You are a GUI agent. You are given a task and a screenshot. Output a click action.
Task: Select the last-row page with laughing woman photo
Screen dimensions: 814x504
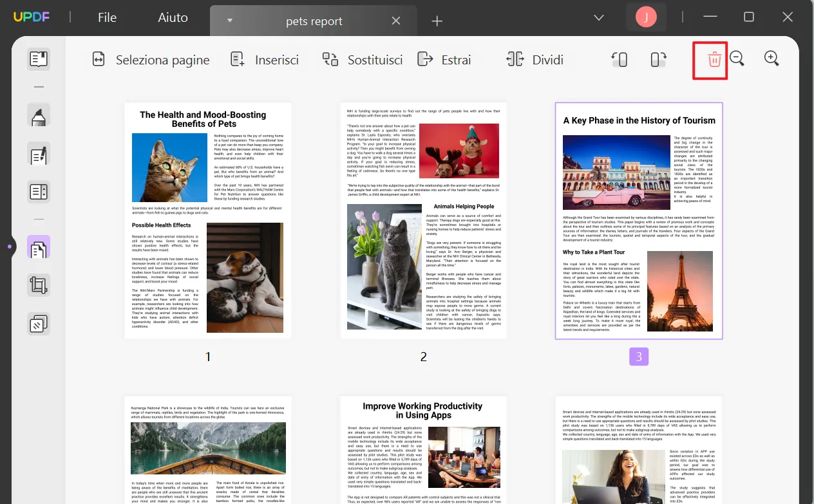click(639, 450)
